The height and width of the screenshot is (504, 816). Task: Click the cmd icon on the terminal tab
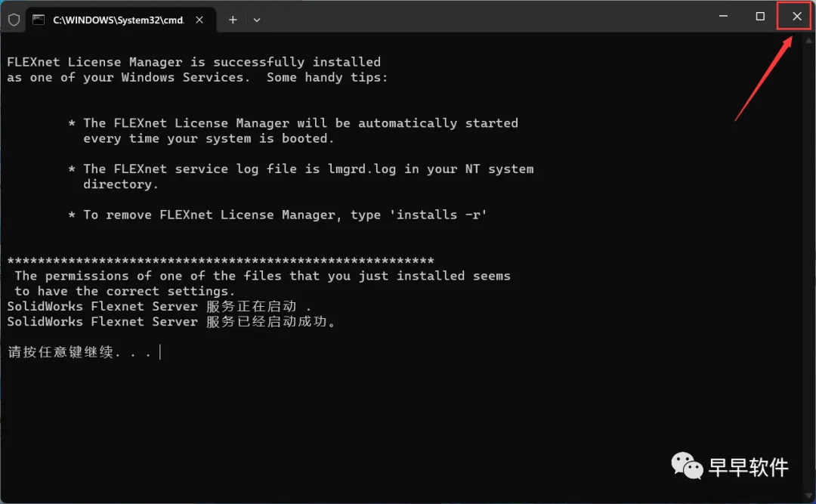point(39,20)
